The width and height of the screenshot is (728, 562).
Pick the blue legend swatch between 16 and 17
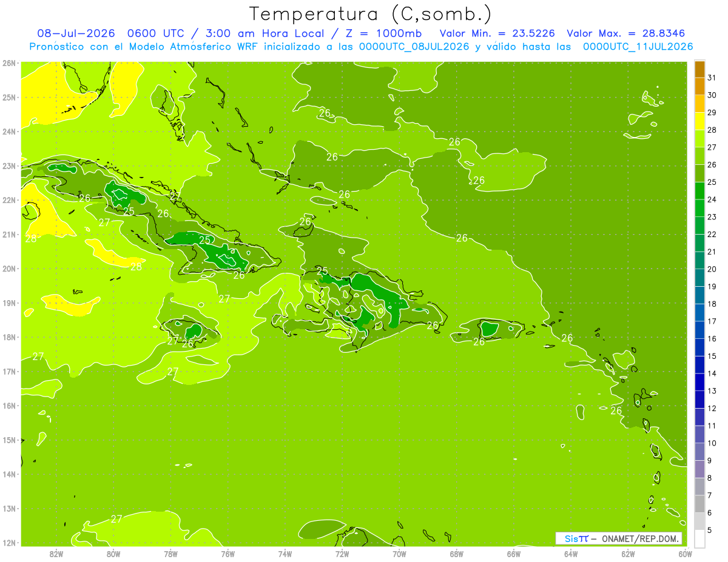[699, 330]
